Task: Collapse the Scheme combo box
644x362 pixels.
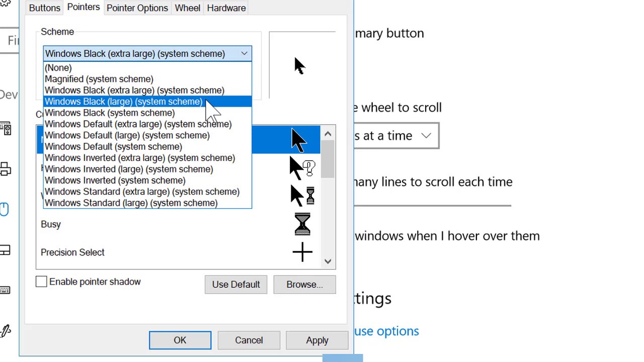Action: pos(244,54)
